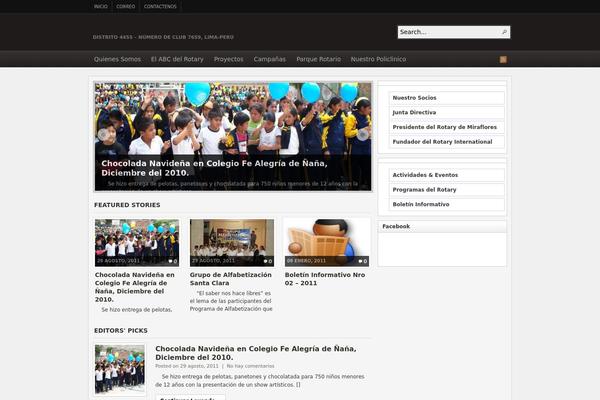Open El ABC del Rotary menu
Screen dimensions: 600x400
coord(177,59)
